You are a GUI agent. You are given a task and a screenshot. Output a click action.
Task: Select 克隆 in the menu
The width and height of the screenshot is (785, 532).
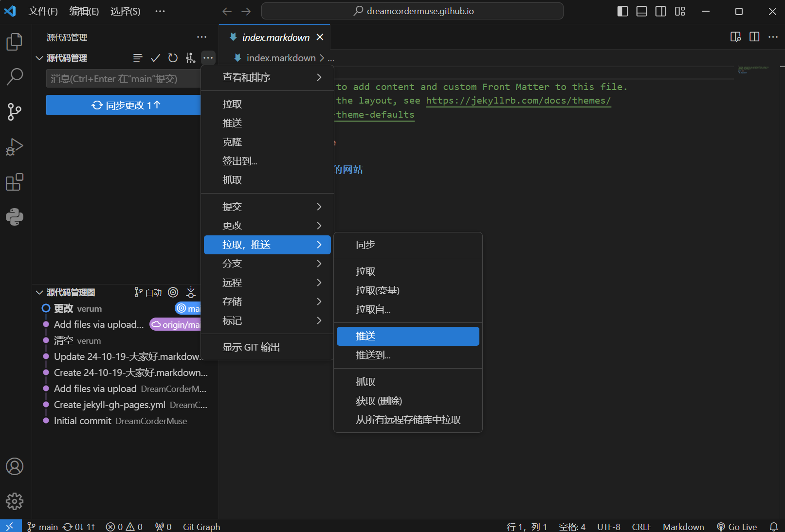coord(267,142)
